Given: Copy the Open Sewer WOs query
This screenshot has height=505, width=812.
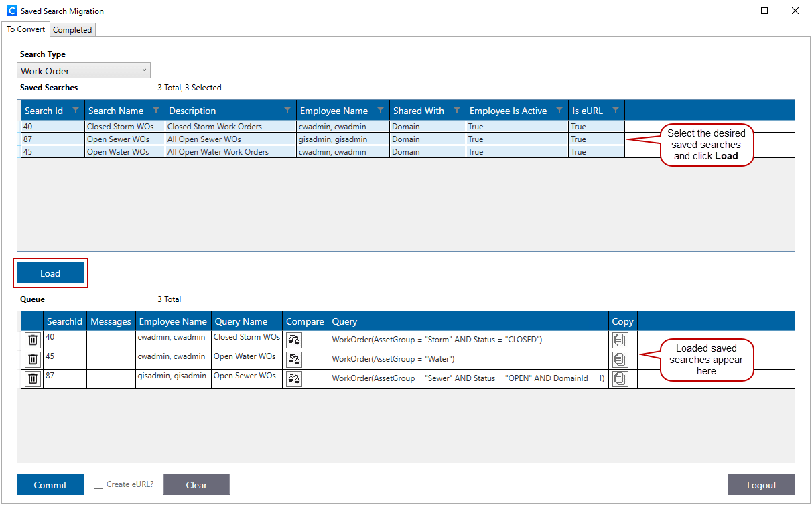Looking at the screenshot, I should 620,379.
